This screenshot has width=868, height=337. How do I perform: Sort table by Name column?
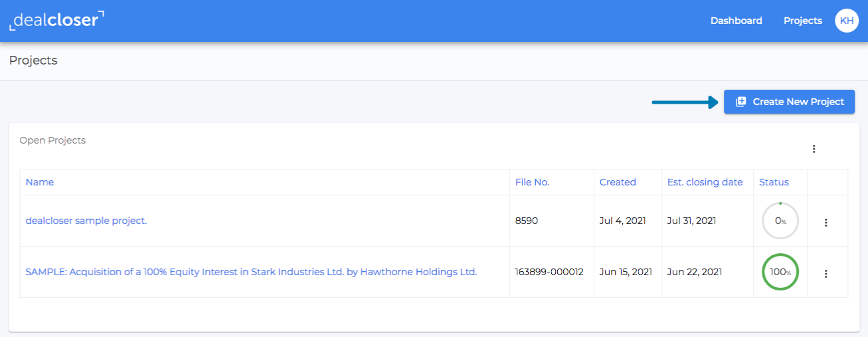[40, 182]
